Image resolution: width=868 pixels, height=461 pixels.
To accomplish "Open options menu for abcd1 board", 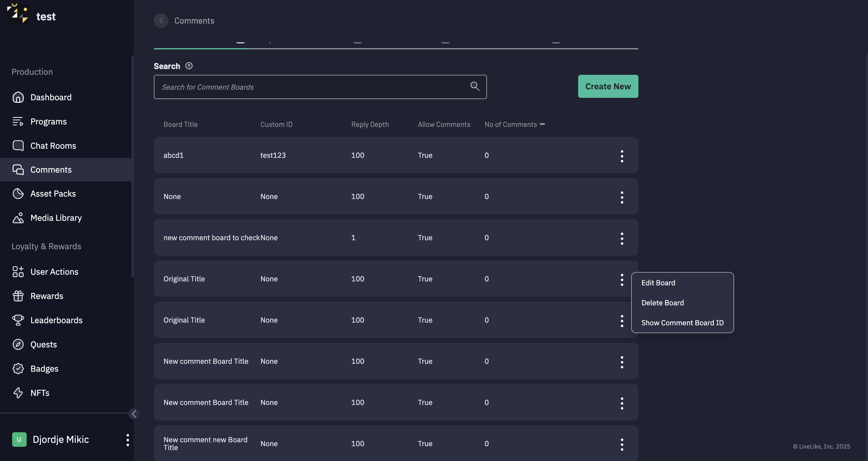I will click(622, 156).
